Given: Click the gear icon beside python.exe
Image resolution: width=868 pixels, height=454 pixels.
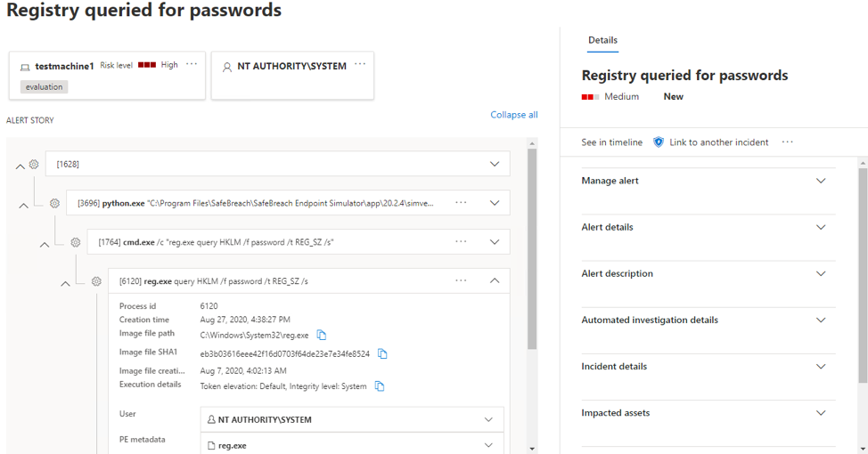Looking at the screenshot, I should [x=54, y=203].
